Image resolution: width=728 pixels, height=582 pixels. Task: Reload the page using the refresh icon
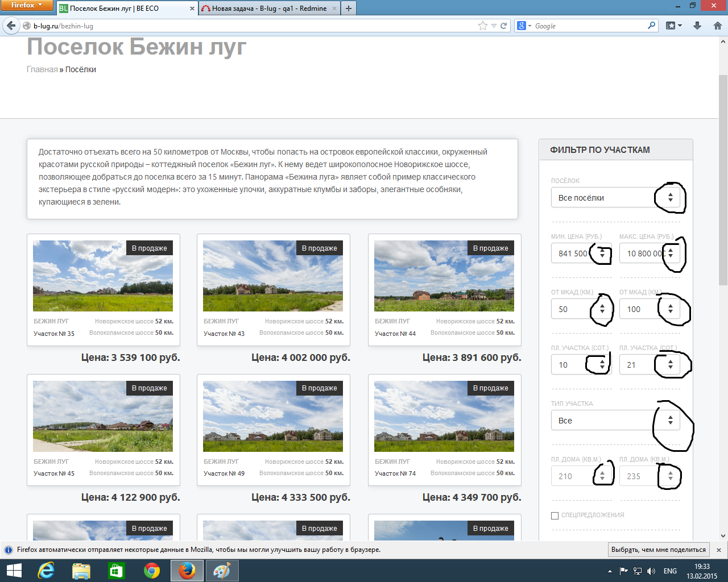tap(503, 26)
